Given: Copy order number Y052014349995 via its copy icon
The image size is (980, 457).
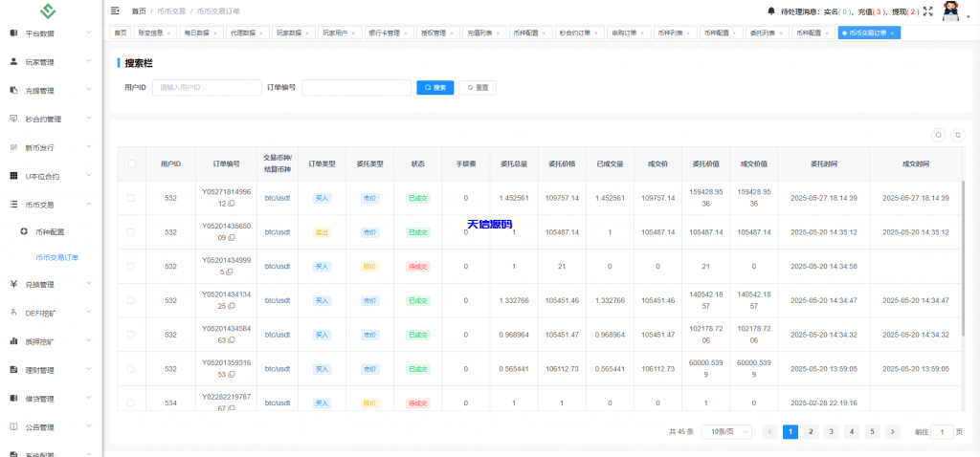Looking at the screenshot, I should tap(229, 272).
